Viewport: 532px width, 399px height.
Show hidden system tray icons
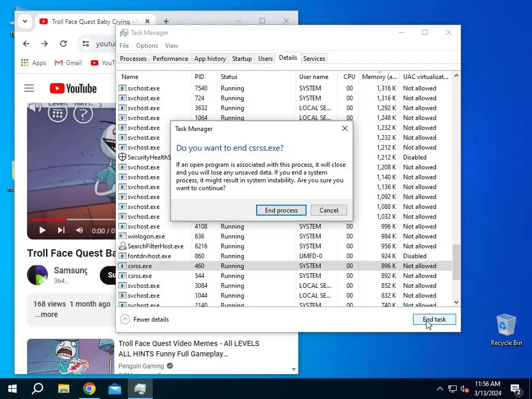[x=440, y=389]
